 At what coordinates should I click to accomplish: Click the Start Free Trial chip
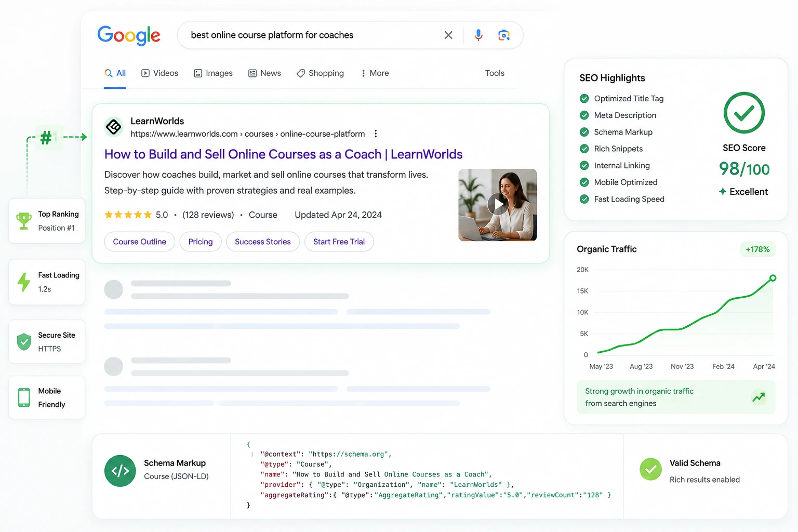(339, 242)
